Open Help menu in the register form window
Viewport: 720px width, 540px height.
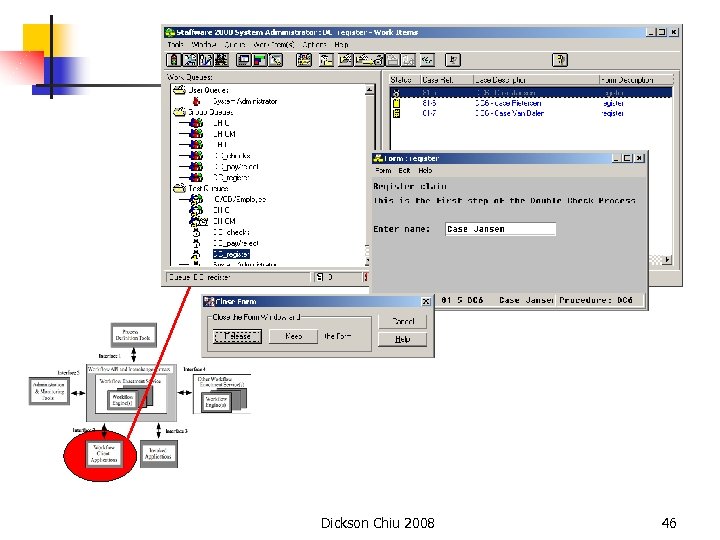click(425, 170)
